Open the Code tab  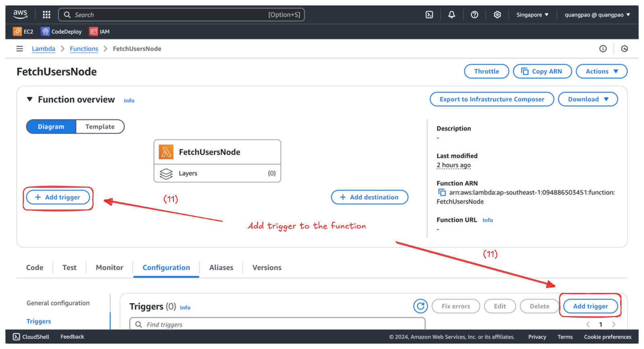coord(35,268)
